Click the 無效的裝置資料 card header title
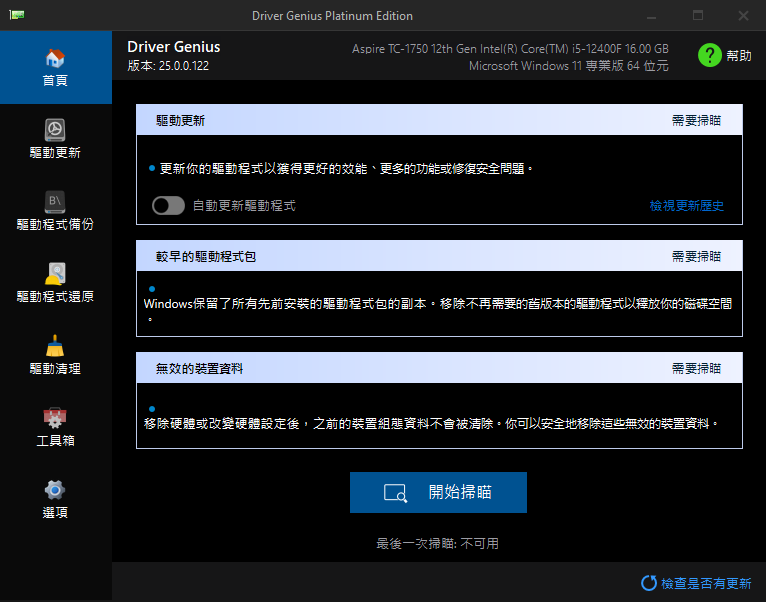The image size is (766, 602). point(199,368)
